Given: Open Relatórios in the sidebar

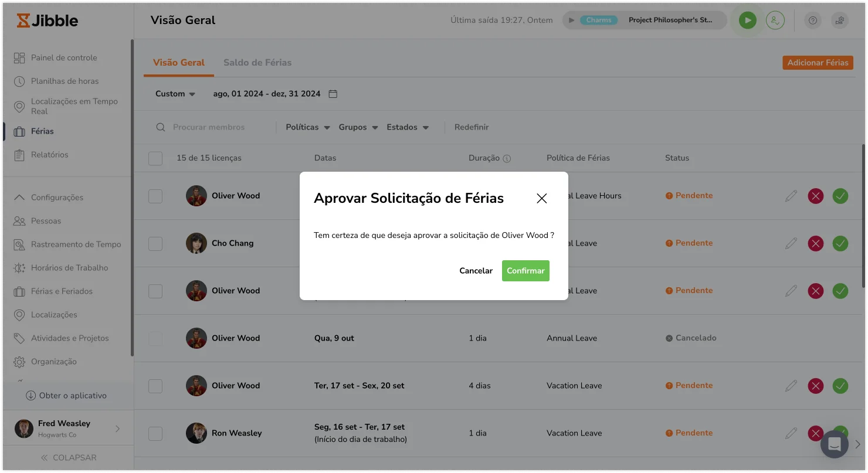Looking at the screenshot, I should [49, 155].
